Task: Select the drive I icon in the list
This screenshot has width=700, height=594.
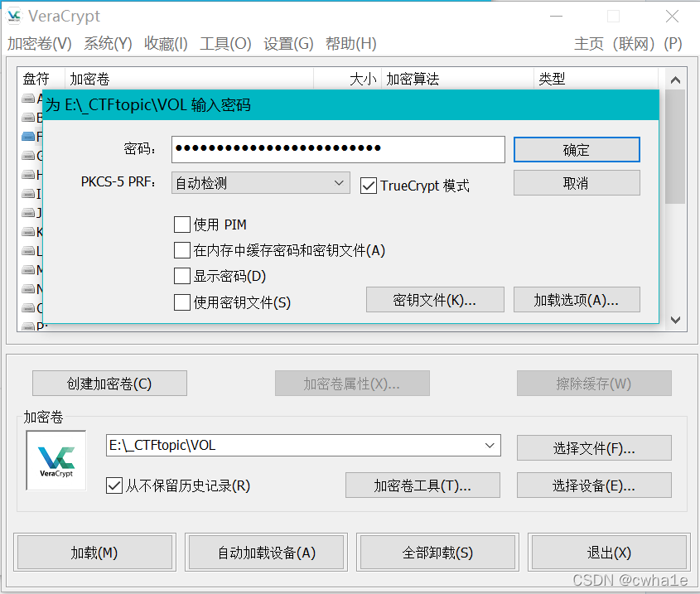Action: (28, 193)
